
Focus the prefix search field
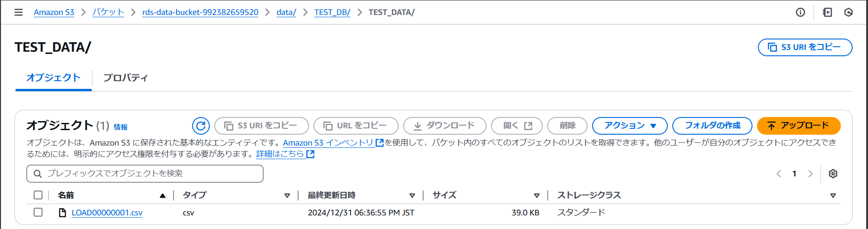[145, 174]
